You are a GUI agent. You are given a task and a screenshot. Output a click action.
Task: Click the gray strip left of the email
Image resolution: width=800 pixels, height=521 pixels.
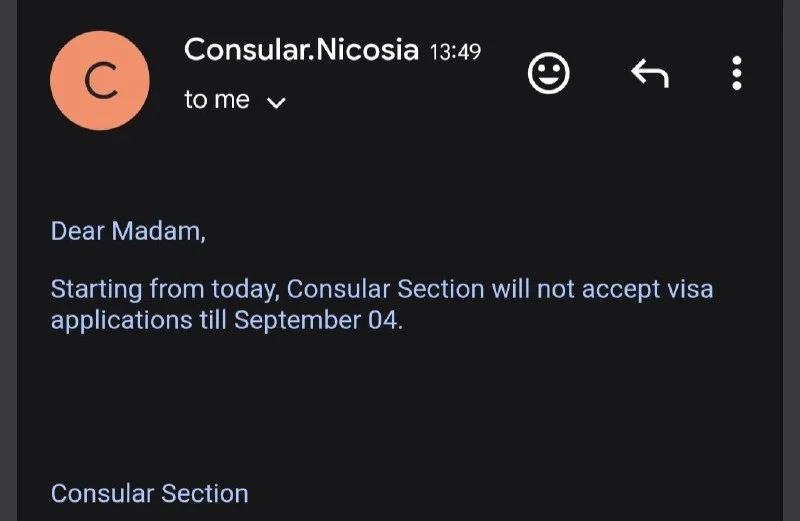point(8,260)
